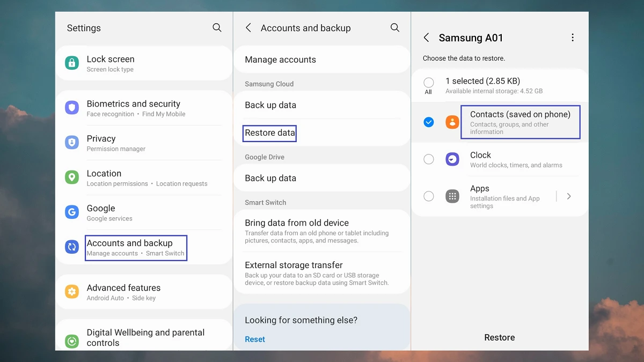This screenshot has width=644, height=362.
Task: Open Bring data from old device
Action: point(322,231)
